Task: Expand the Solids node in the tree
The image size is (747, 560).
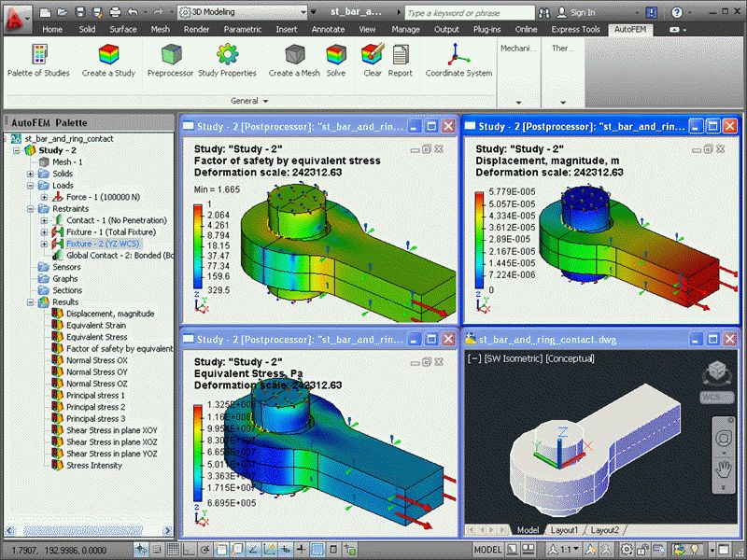Action: 31,174
